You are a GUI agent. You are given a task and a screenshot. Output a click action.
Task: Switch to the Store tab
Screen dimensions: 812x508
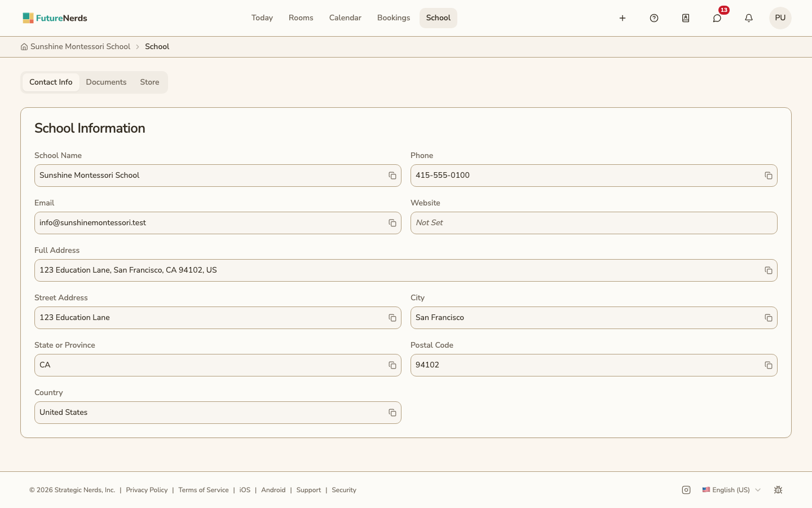[x=149, y=82]
